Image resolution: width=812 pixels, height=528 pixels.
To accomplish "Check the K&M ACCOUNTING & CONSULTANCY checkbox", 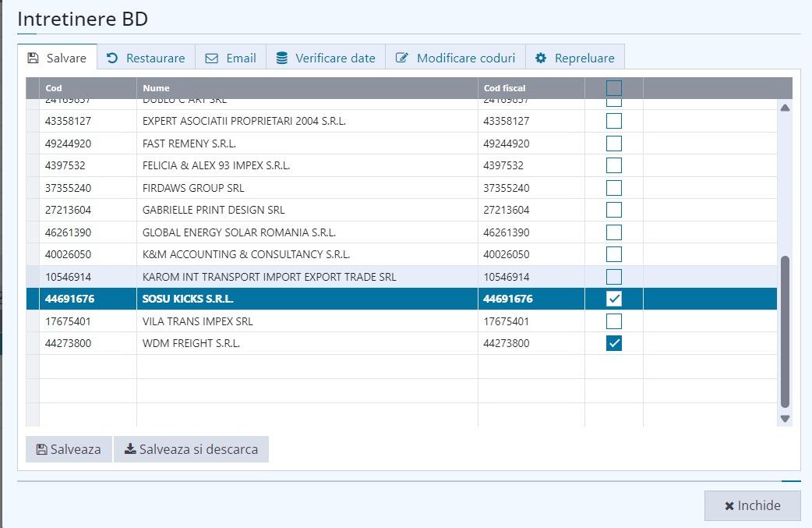I will [613, 254].
